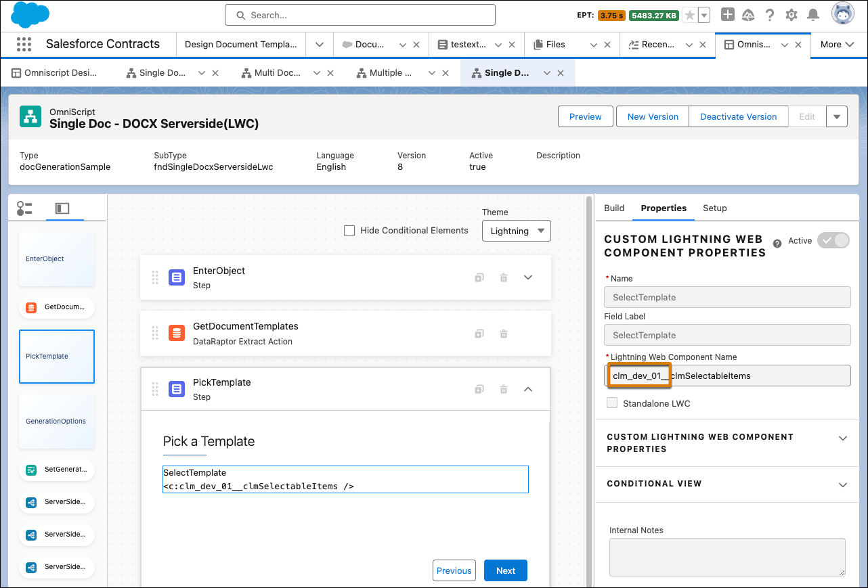This screenshot has height=588, width=868.
Task: Delete the PickTemplate step
Action: pos(504,389)
